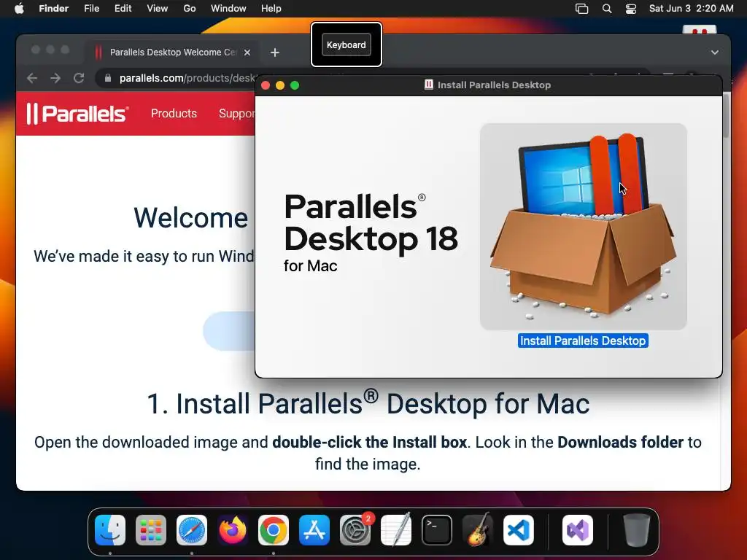Viewport: 747px width, 560px height.
Task: Reload the Parallels page in Chrome
Action: click(x=79, y=78)
